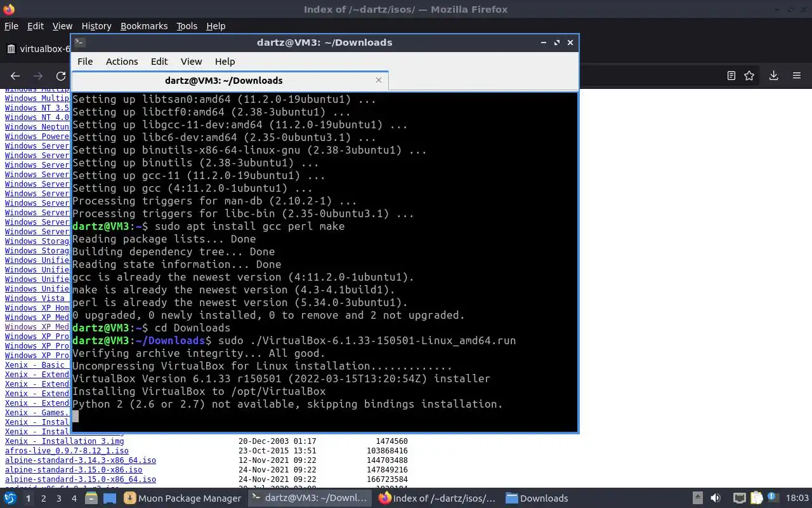Toggle Firefox reader view icon
Screen dimensions: 812x508
[x=731, y=76]
